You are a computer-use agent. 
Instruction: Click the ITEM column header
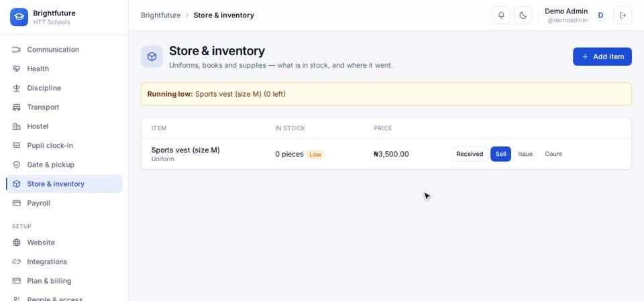pyautogui.click(x=159, y=128)
